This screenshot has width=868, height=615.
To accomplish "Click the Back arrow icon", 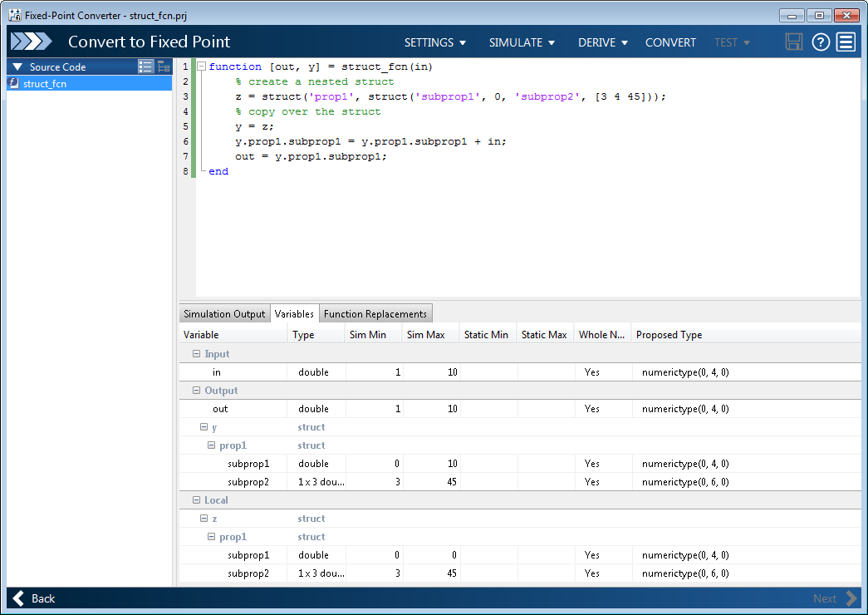I will point(18,598).
